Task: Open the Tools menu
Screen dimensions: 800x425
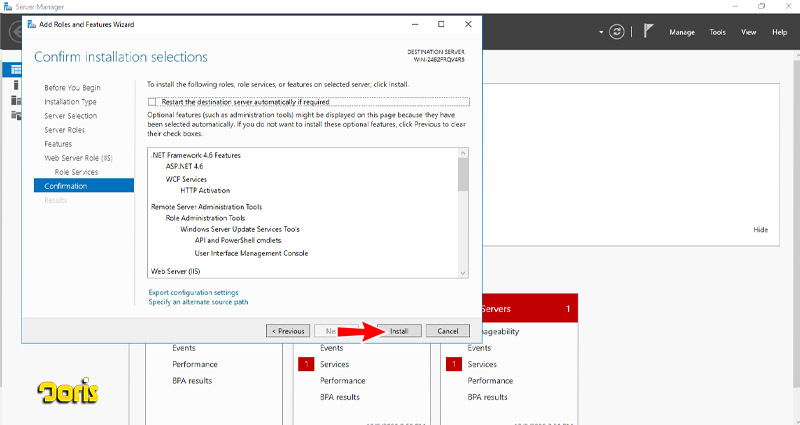Action: click(x=717, y=32)
